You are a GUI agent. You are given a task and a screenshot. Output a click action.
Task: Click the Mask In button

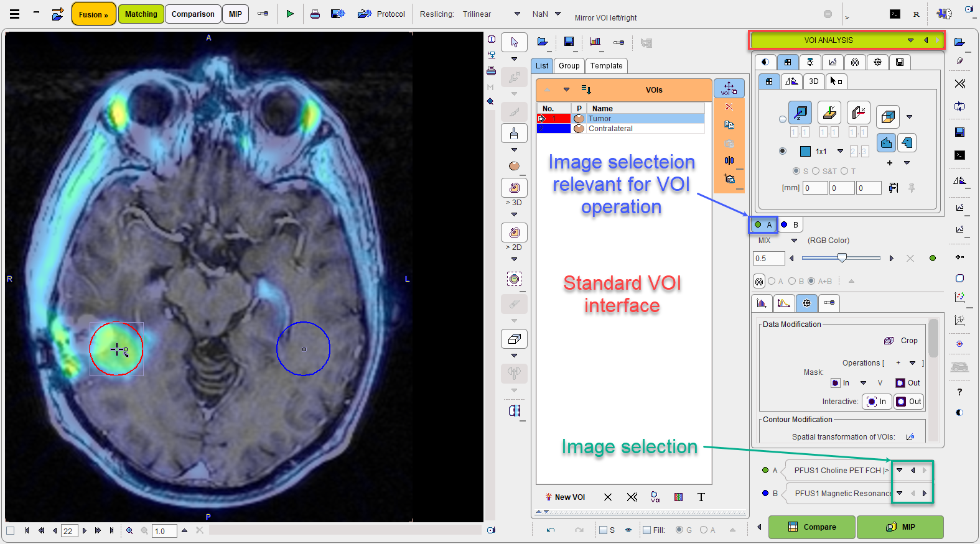840,383
